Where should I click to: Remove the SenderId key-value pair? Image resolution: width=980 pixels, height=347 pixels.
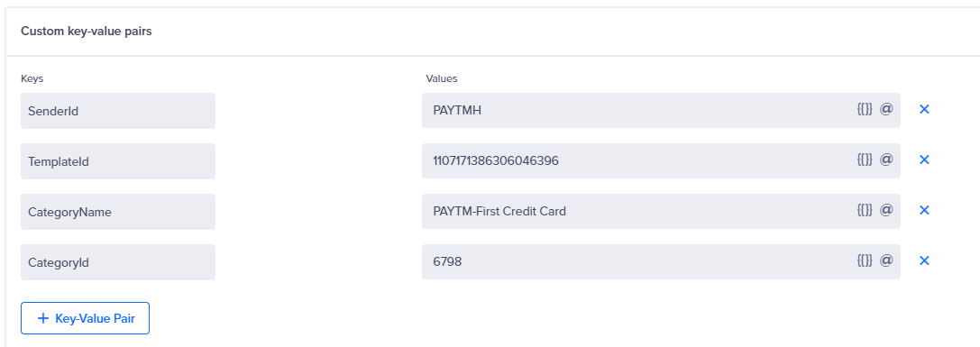tap(924, 109)
